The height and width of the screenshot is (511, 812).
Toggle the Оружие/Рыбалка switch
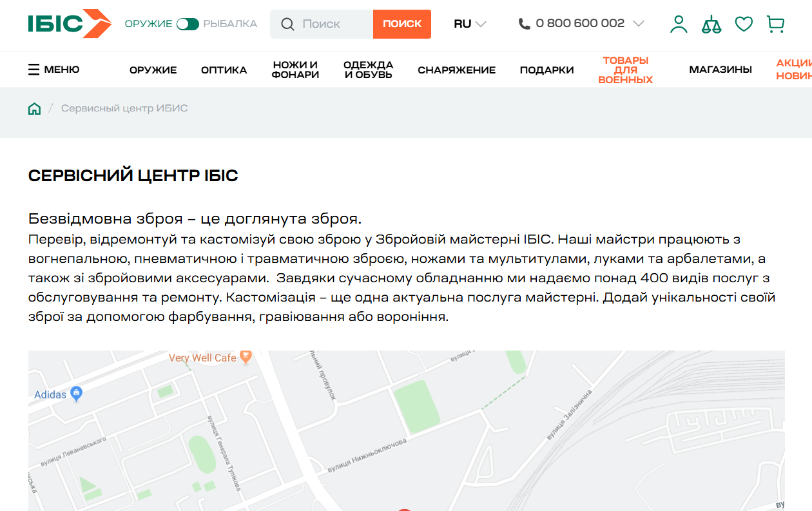coord(188,24)
